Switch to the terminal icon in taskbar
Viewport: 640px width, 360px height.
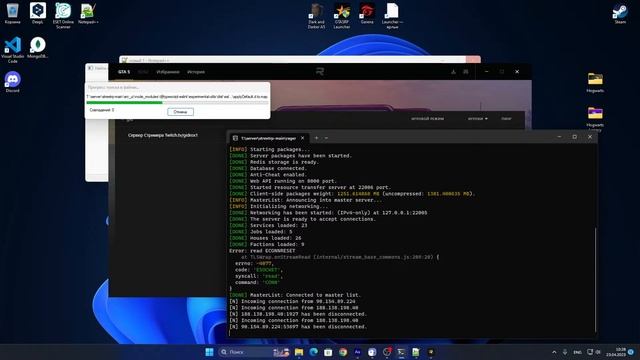[401, 352]
